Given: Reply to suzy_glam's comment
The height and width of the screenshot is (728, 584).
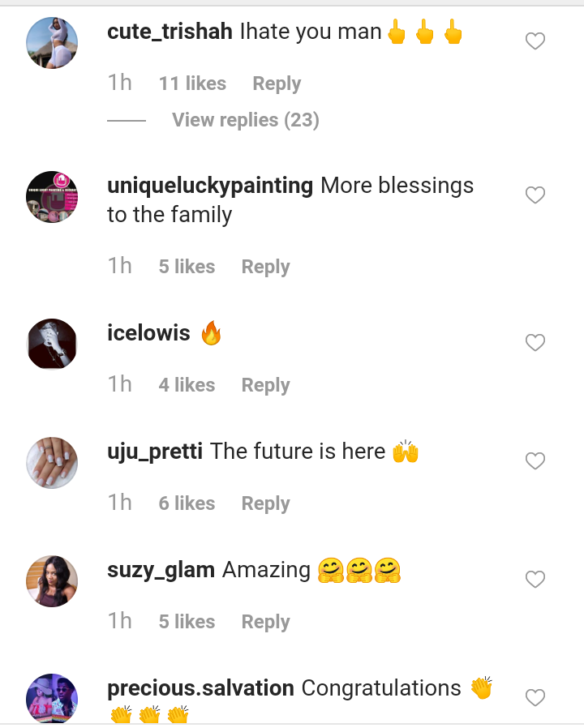Looking at the screenshot, I should [265, 622].
